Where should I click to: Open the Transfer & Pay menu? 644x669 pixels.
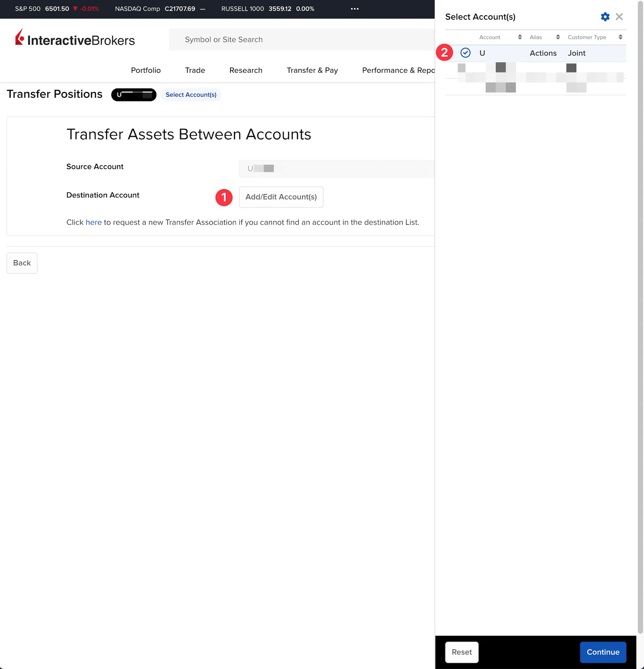312,70
